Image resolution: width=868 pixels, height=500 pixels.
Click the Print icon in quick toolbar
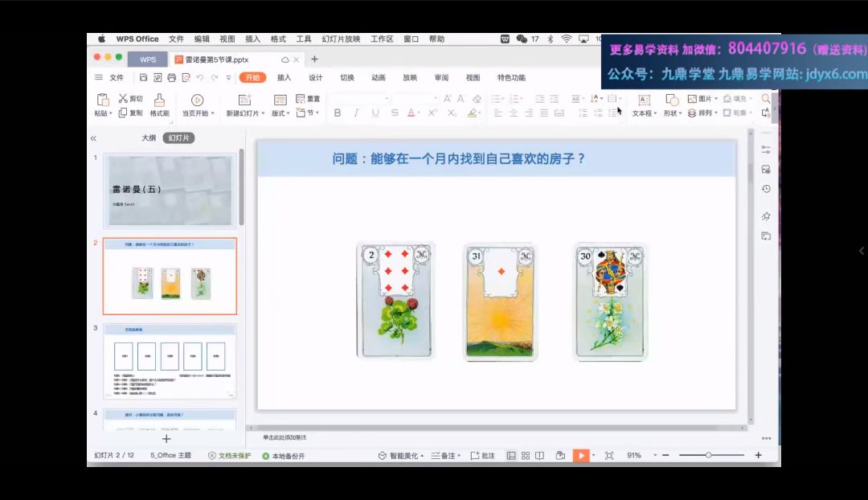pos(171,78)
